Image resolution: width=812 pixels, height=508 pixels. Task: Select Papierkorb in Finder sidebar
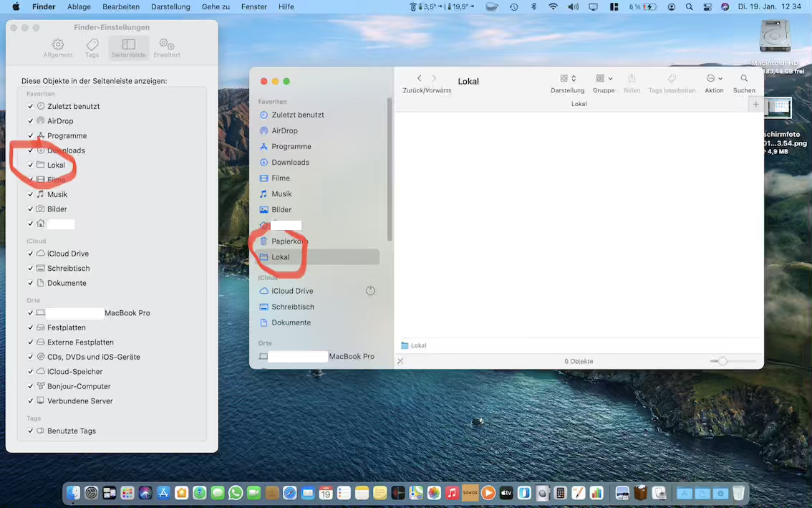(x=289, y=241)
